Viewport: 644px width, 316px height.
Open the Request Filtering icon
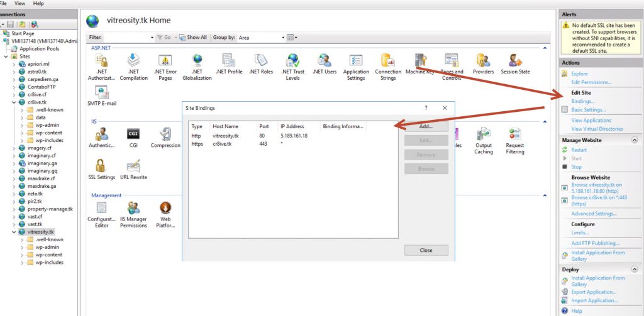(x=514, y=136)
